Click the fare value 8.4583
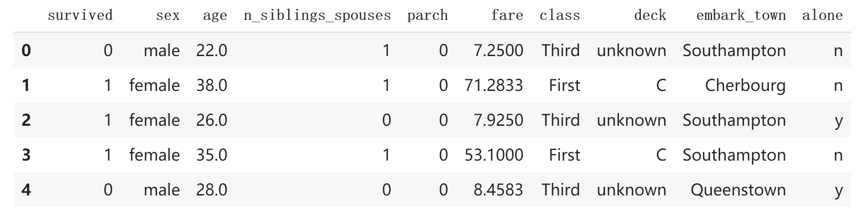 pyautogui.click(x=498, y=190)
